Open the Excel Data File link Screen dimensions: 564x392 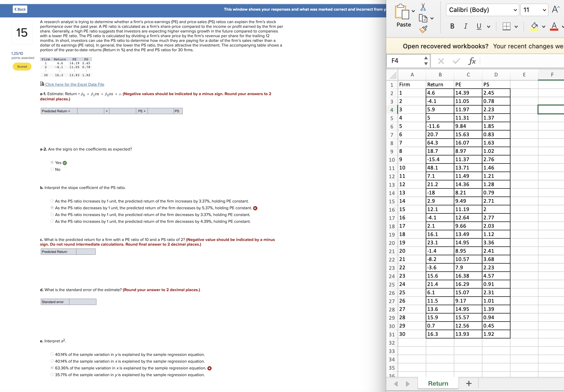click(74, 84)
